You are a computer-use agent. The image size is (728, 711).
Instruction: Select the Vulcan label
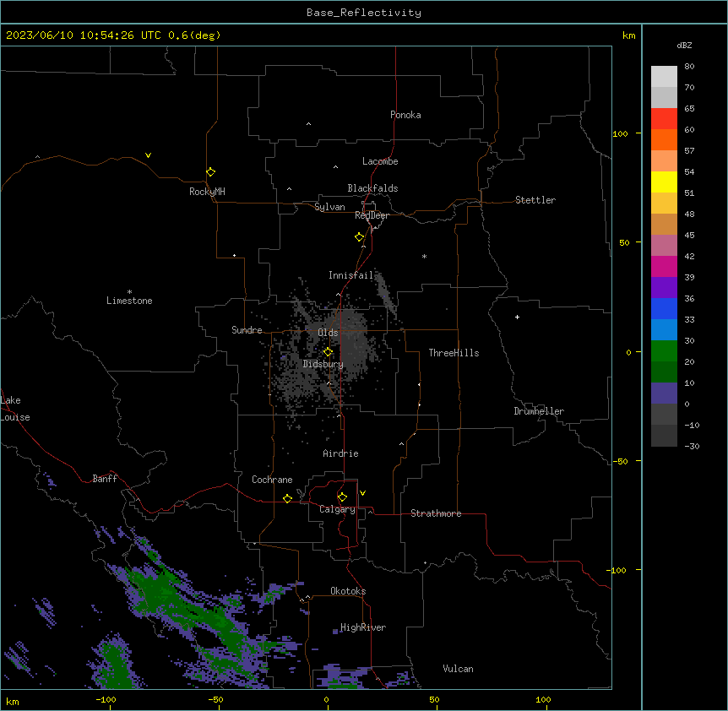(x=458, y=669)
